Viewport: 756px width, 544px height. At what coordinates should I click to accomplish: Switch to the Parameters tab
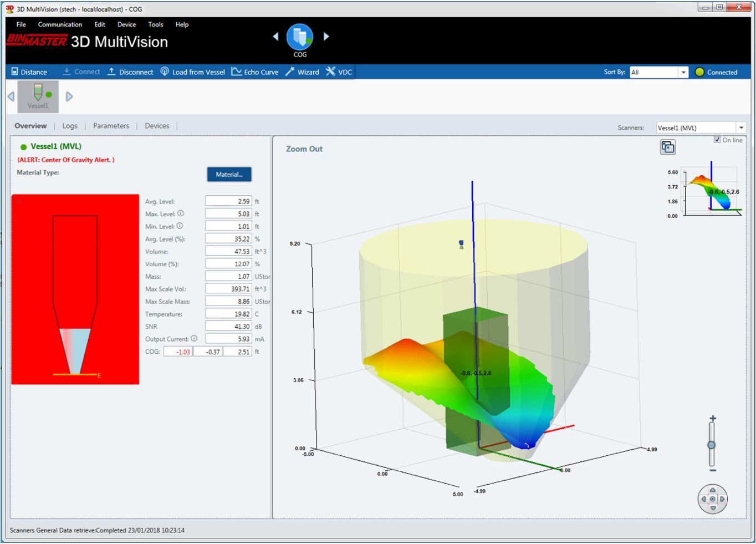(111, 126)
